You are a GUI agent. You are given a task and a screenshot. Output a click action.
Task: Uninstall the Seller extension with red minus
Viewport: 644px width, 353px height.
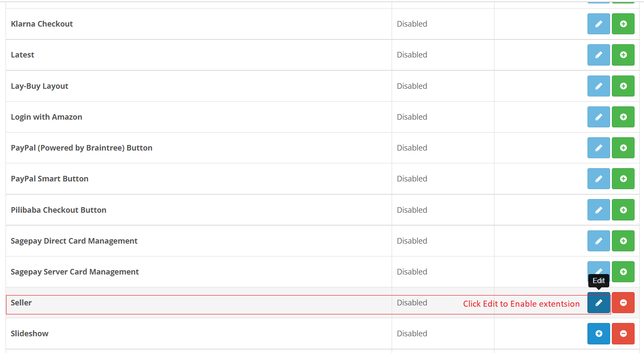click(x=623, y=302)
